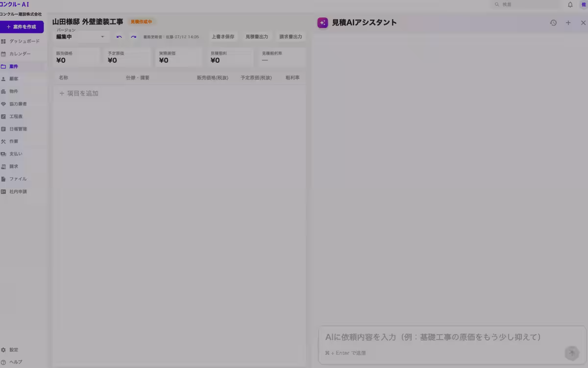Open chat history clock icon

553,23
